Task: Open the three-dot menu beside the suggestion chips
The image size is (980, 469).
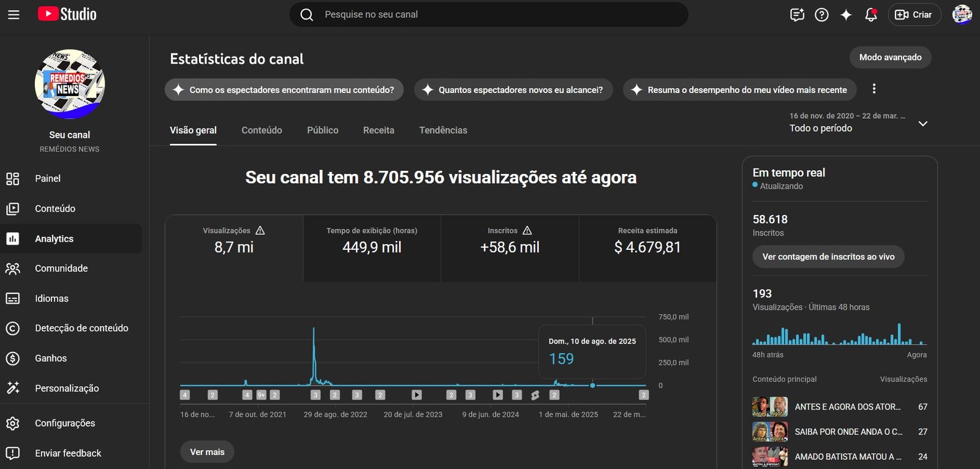Action: 874,89
